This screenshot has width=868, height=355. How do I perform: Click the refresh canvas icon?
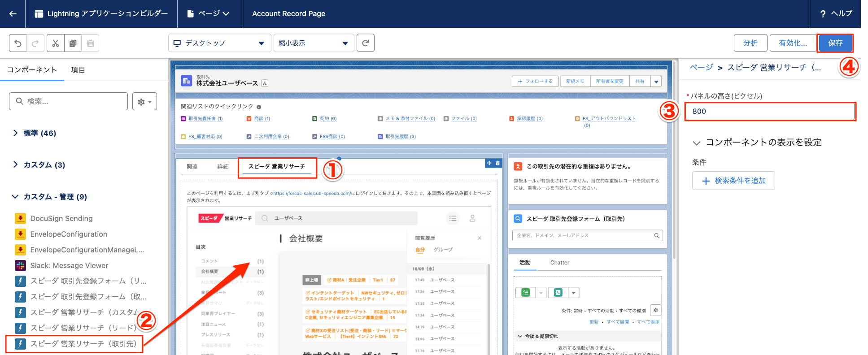coord(366,43)
